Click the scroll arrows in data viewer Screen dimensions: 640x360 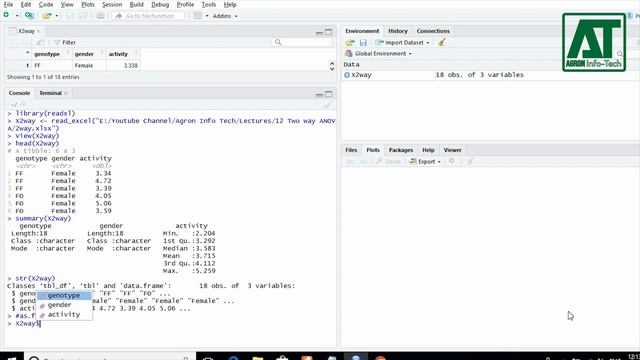(332, 66)
